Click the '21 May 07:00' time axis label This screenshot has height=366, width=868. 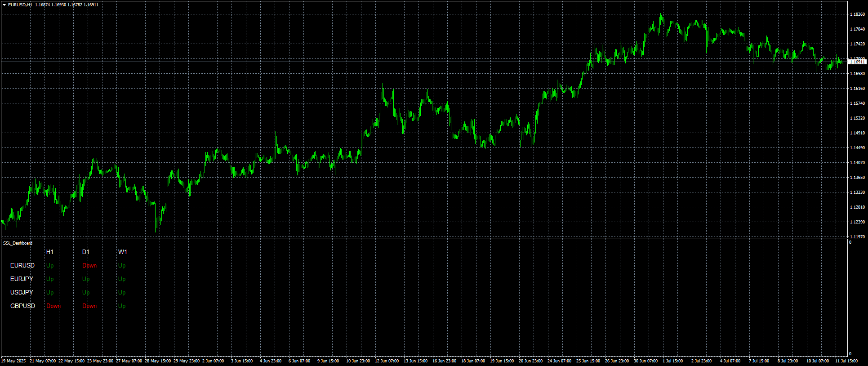pos(43,361)
